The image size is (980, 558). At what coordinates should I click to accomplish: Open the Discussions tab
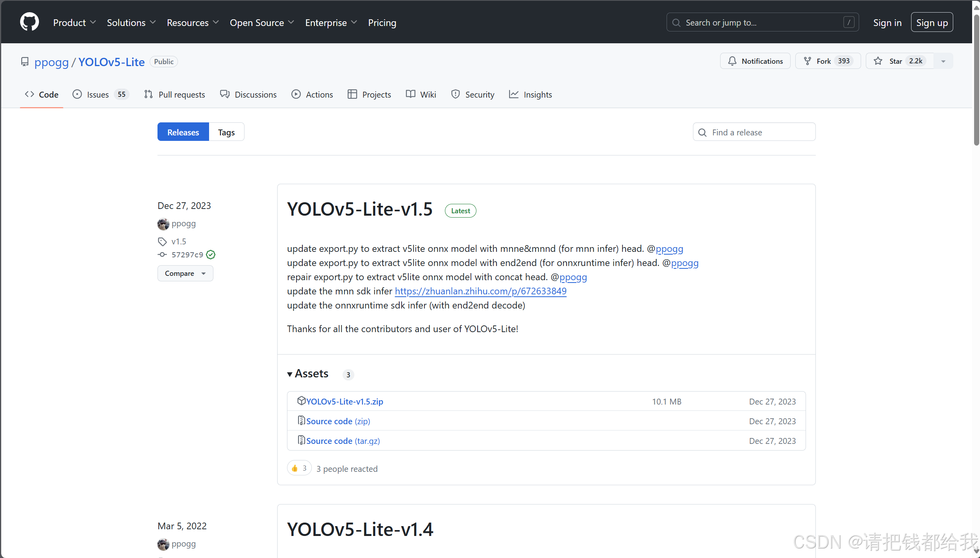coord(248,94)
